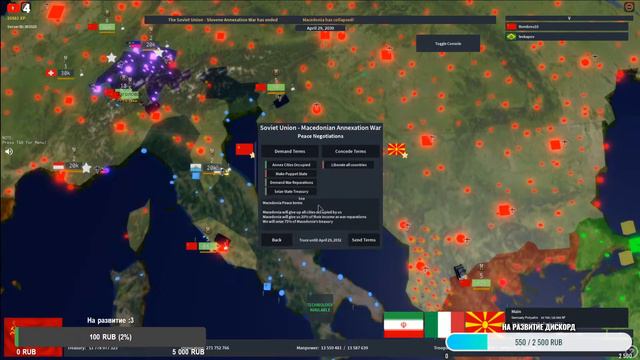Click the blue port square south of Italy
Image resolution: width=640 pixels, height=360 pixels.
tap(267, 287)
